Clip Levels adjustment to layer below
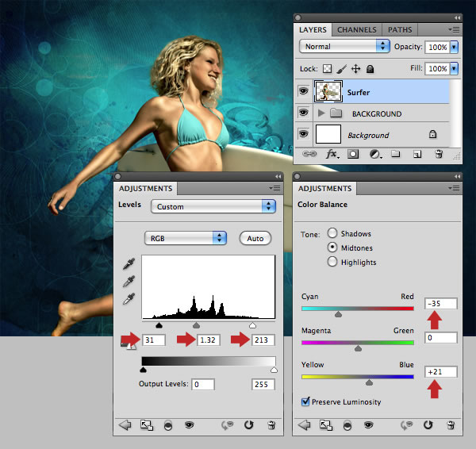The image size is (476, 449). click(x=168, y=425)
